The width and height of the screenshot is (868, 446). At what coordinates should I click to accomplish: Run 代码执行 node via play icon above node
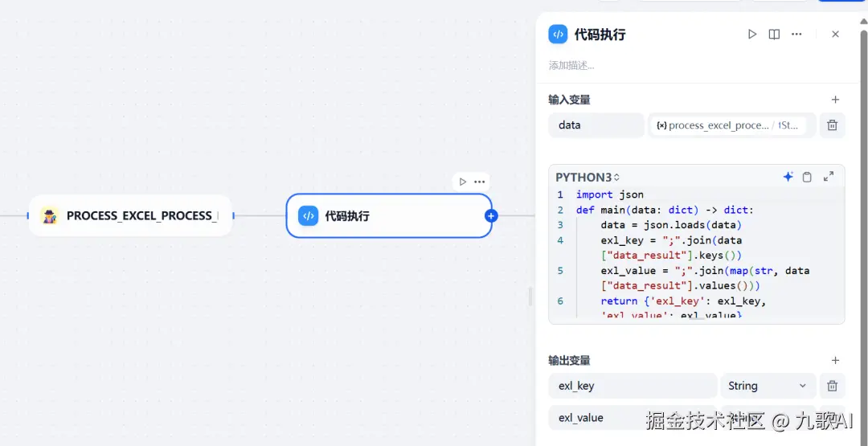(x=462, y=182)
